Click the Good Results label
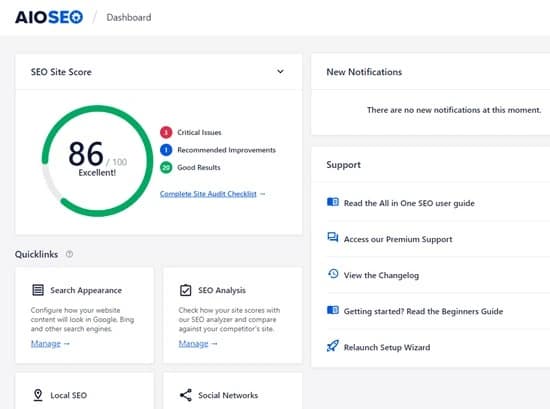 pyautogui.click(x=199, y=168)
